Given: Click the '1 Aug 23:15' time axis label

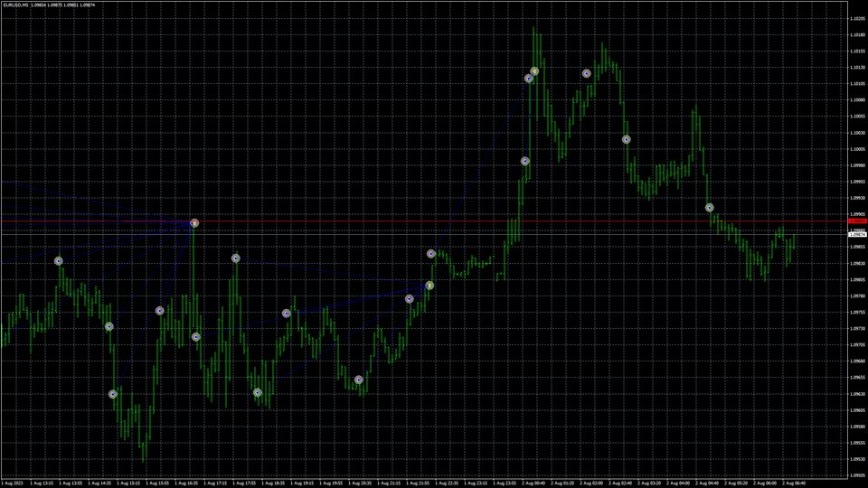Looking at the screenshot, I should click(476, 483).
